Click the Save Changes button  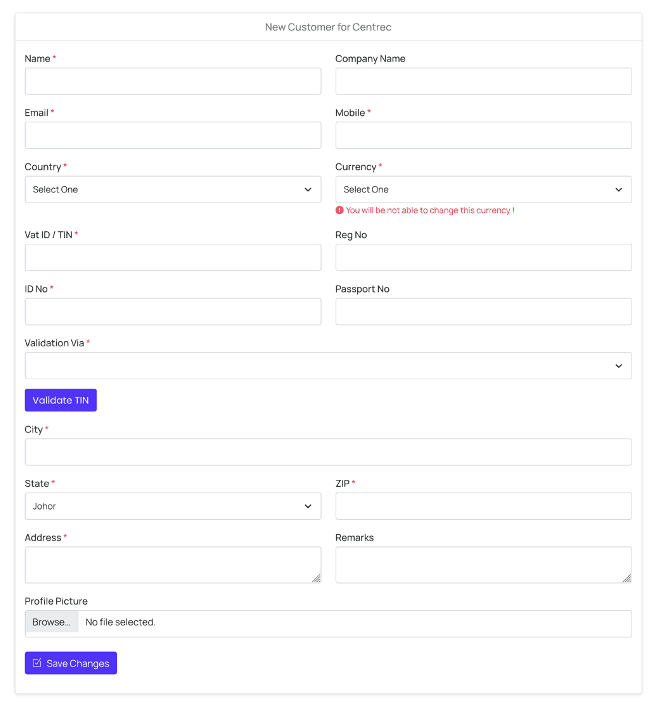[71, 663]
